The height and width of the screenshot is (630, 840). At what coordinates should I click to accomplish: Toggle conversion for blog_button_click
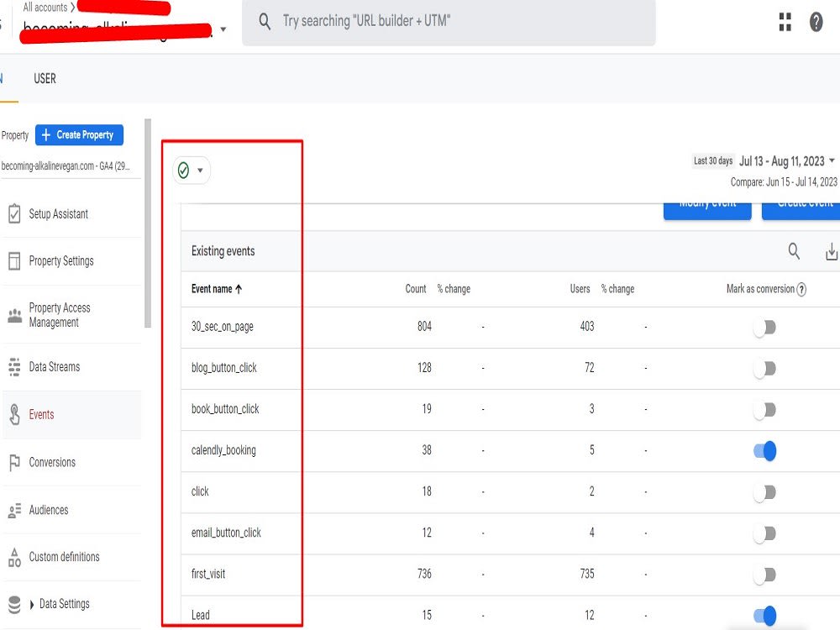coord(764,368)
